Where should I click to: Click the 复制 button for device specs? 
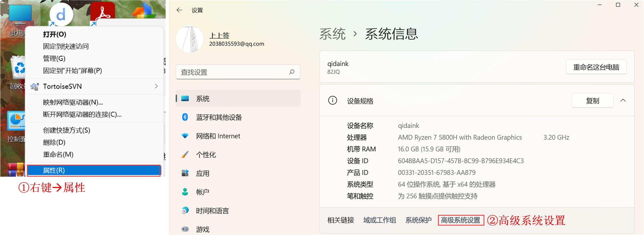click(x=592, y=101)
